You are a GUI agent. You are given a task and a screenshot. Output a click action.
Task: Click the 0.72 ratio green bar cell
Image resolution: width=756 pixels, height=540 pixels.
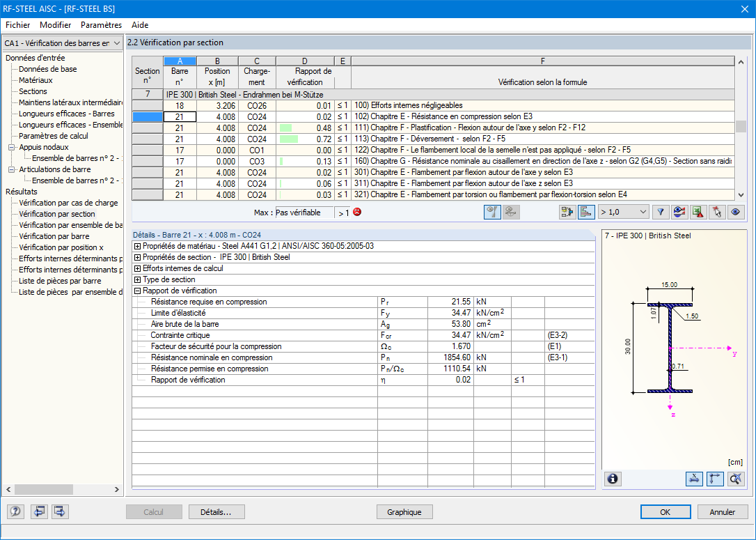[305, 139]
